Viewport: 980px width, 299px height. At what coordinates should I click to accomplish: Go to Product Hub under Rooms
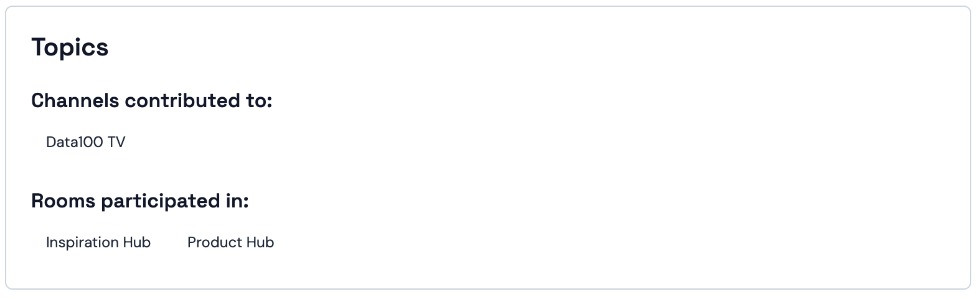point(230,242)
